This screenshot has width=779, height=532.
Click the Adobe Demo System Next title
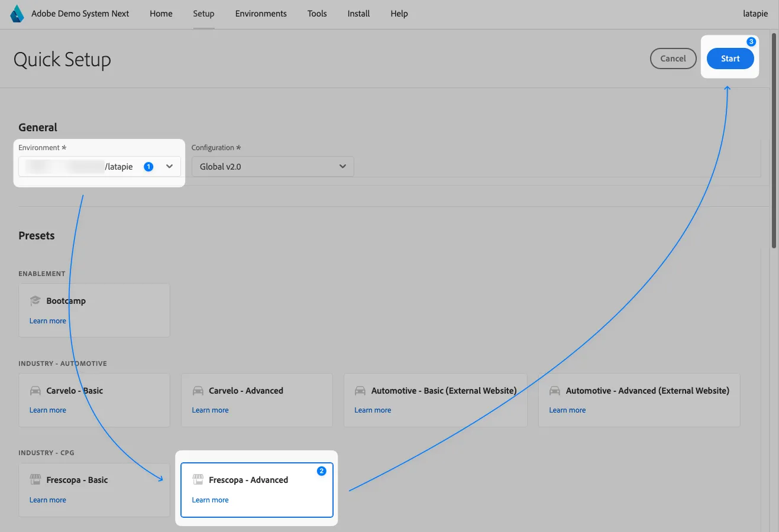click(x=80, y=14)
